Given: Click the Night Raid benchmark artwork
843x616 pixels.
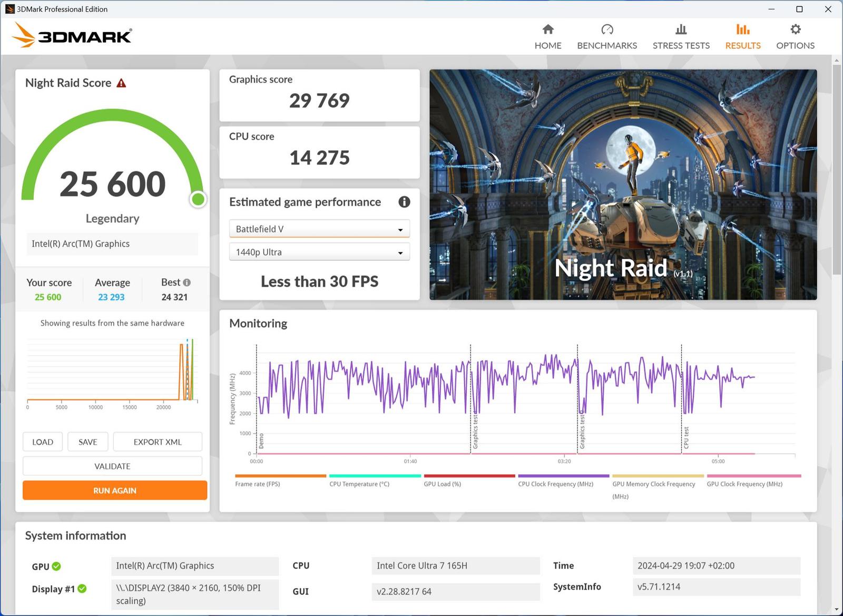Looking at the screenshot, I should pyautogui.click(x=623, y=184).
